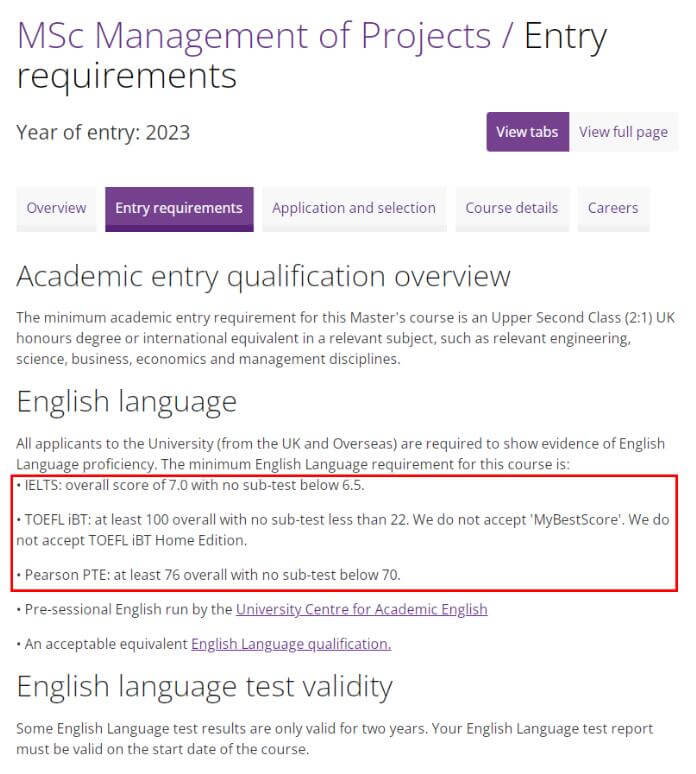Image resolution: width=696 pixels, height=774 pixels.
Task: Click the IELTS overall score requirement line
Action: (191, 485)
